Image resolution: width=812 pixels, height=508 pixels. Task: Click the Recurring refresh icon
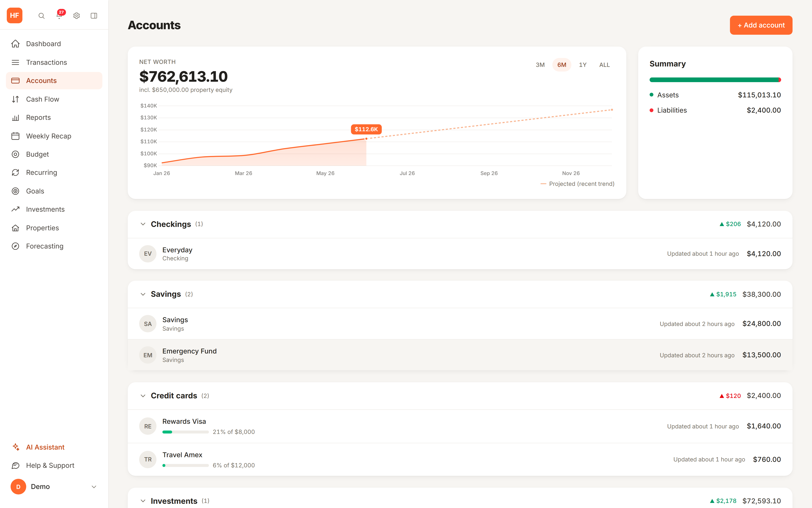tap(15, 172)
